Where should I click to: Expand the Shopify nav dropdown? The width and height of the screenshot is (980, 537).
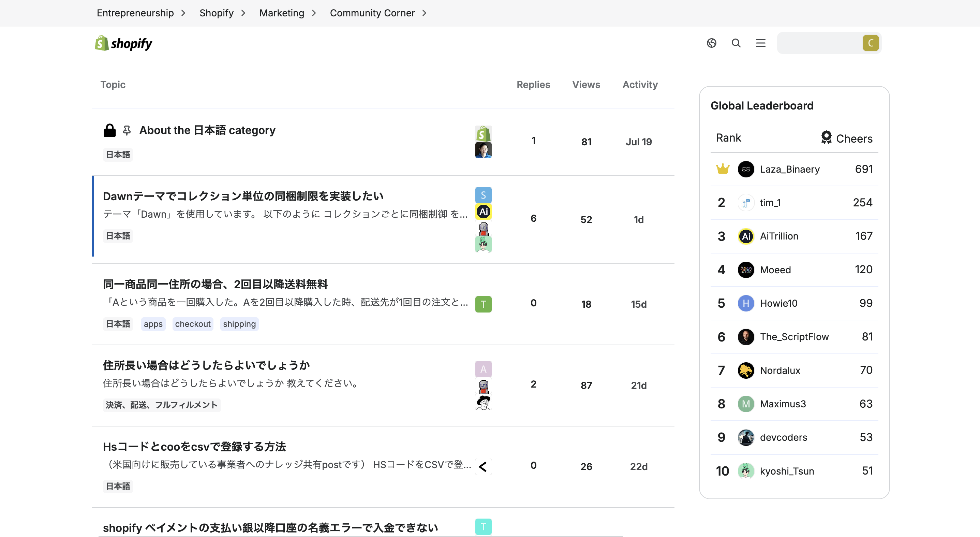[243, 13]
